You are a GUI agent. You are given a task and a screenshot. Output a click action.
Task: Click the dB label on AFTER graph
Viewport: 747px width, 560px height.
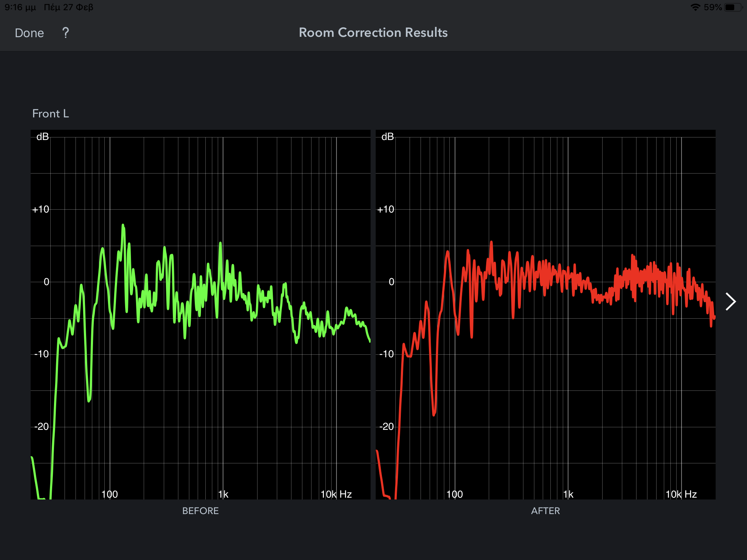point(387,137)
